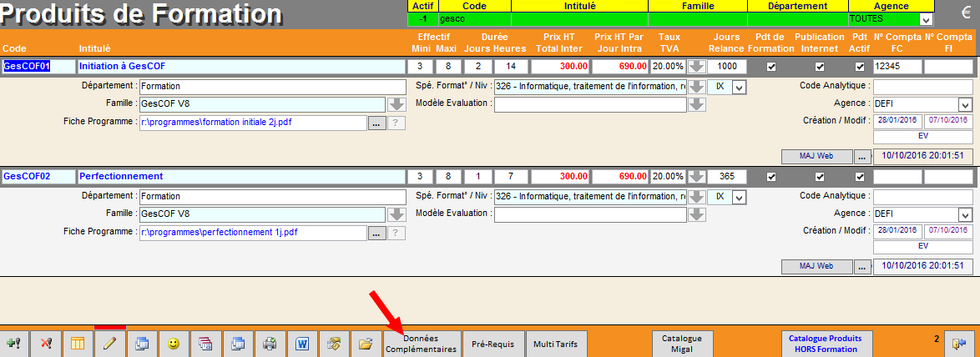Screen dimensions: 980x357
Task: Open Catalogue Produits HORS Formation
Action: [x=826, y=344]
